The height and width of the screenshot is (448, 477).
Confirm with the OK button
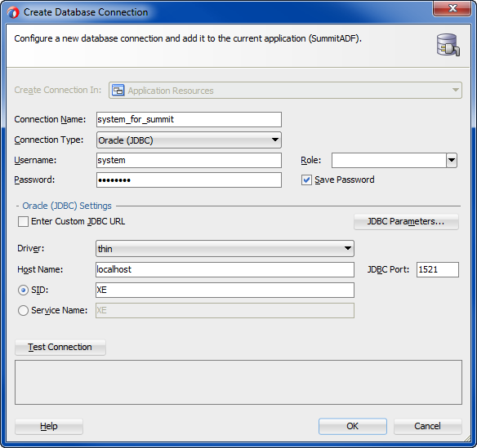[353, 426]
